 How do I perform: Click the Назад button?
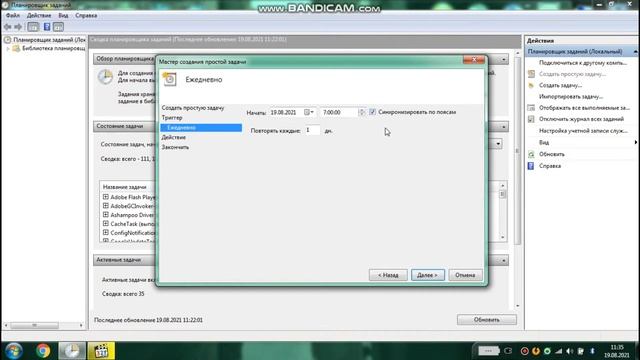(388, 275)
